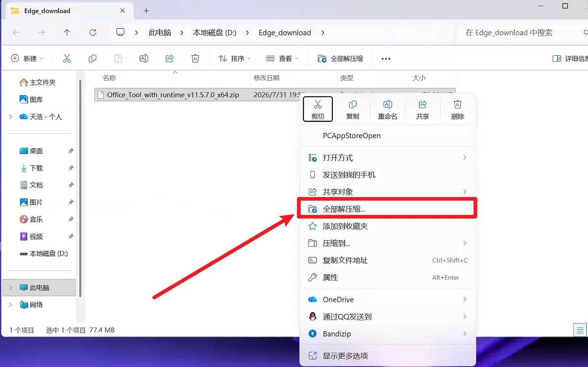Expand the 网络 node in sidebar
Viewport: 588px width, 367px height.
coord(11,304)
